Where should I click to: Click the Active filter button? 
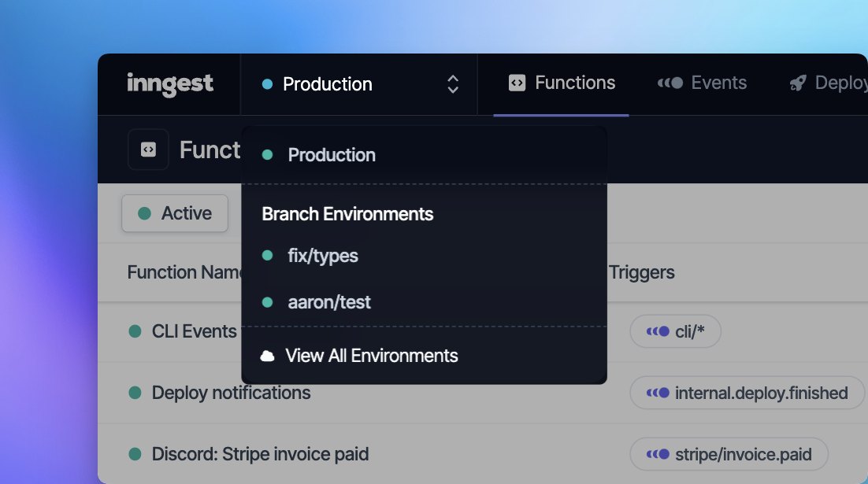click(x=175, y=212)
